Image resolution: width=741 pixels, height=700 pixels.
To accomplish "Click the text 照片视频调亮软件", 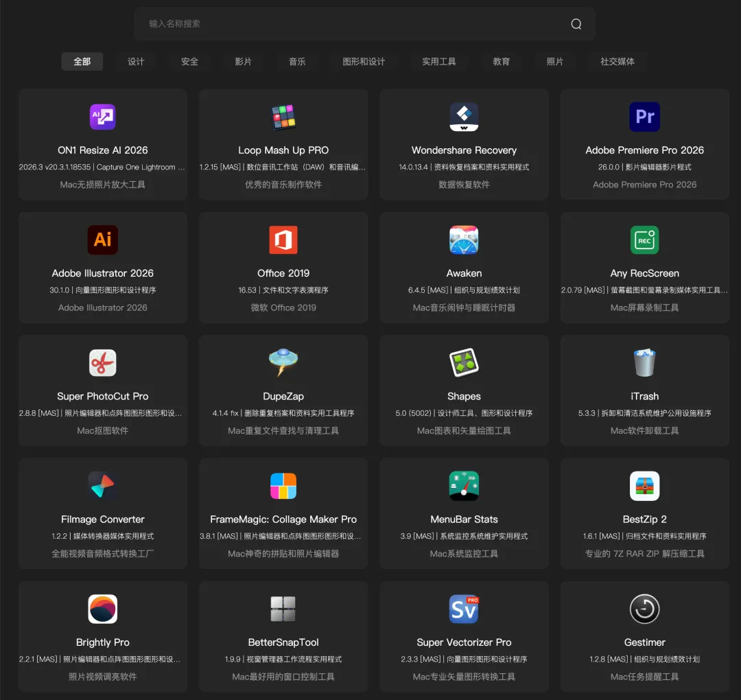I will (x=102, y=677).
